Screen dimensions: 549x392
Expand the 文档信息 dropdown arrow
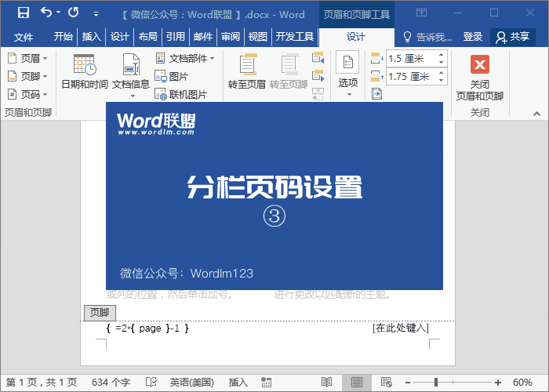[133, 96]
